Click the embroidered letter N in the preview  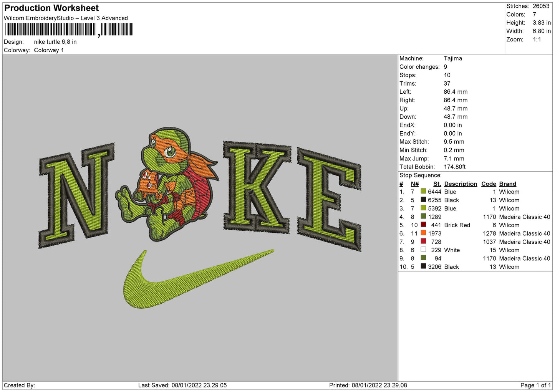tap(76, 196)
